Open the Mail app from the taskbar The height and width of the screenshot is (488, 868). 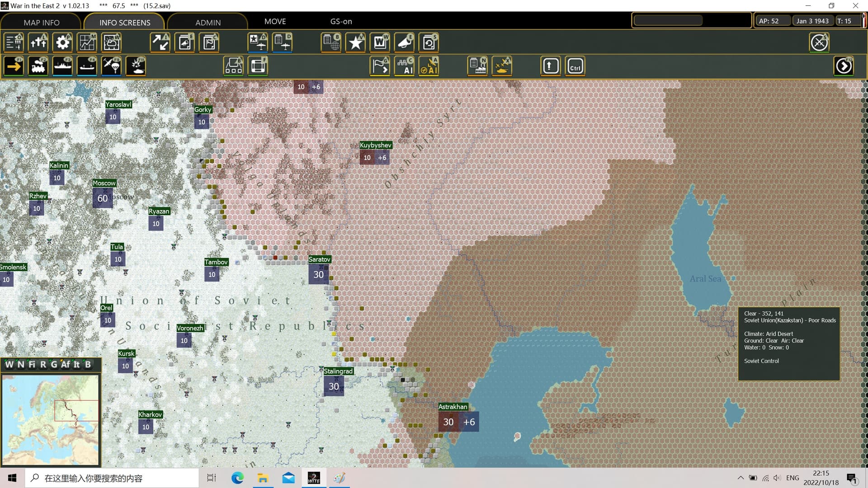(288, 478)
